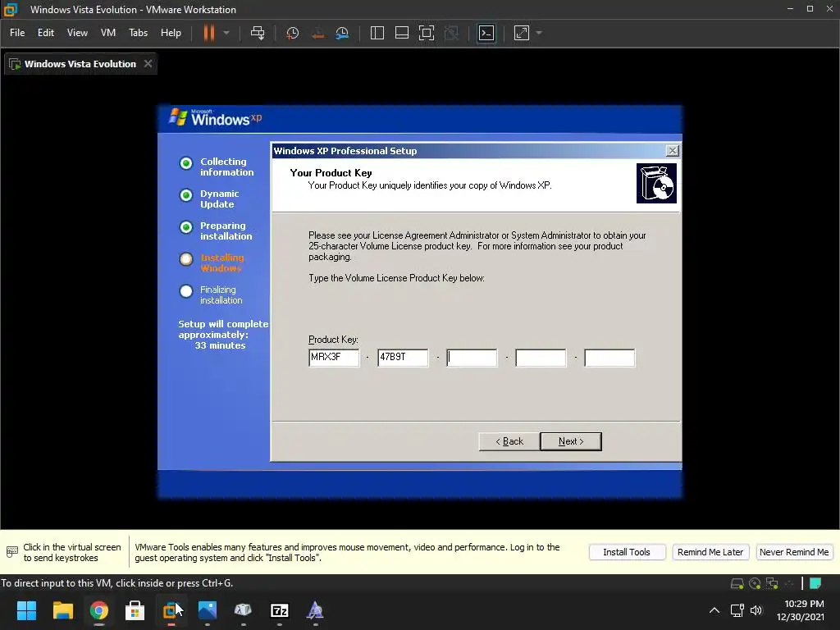Click the Collecting information step bullet

[186, 163]
